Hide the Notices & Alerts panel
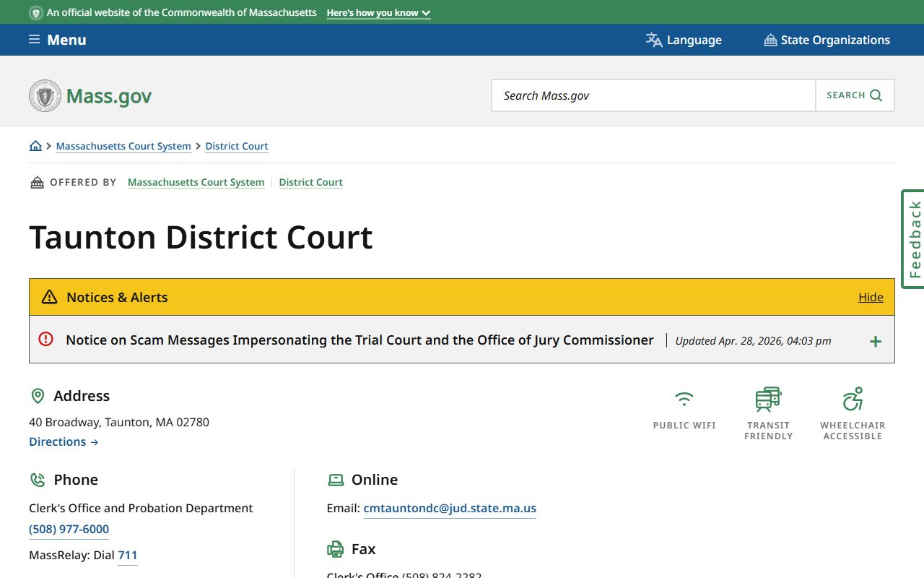 pyautogui.click(x=871, y=297)
